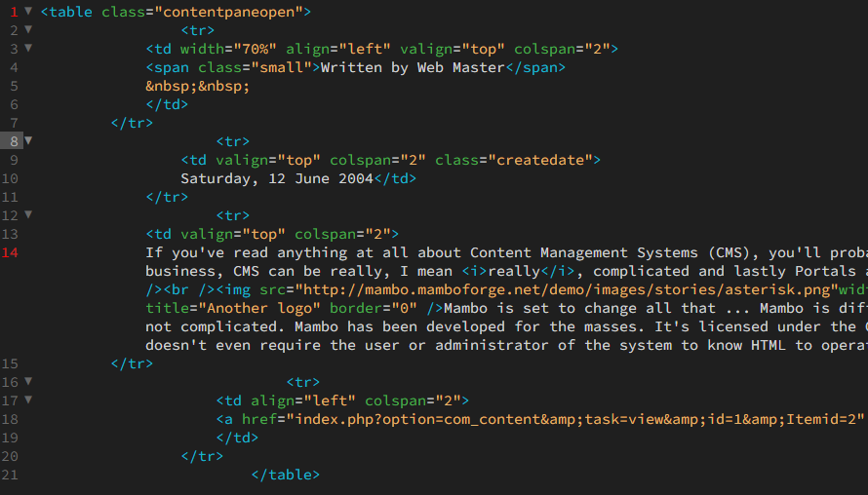This screenshot has width=868, height=495.
Task: Click the </td> closing tag on line 6
Action: pos(167,104)
